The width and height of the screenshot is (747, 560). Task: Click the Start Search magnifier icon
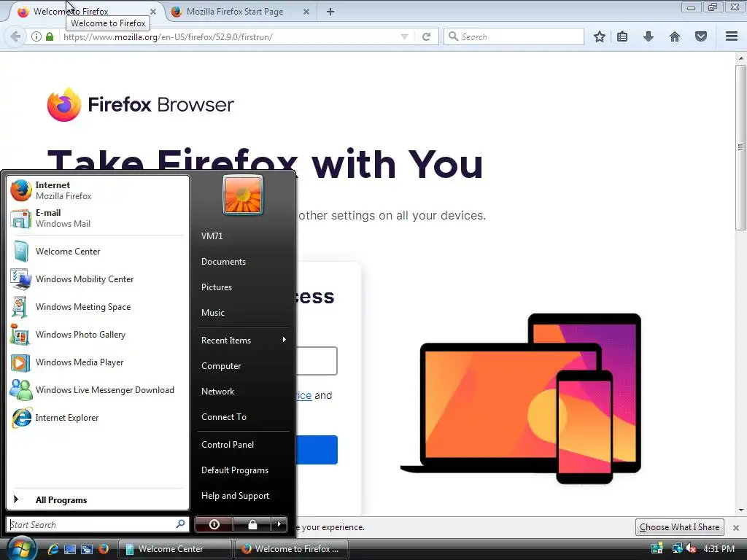point(180,524)
